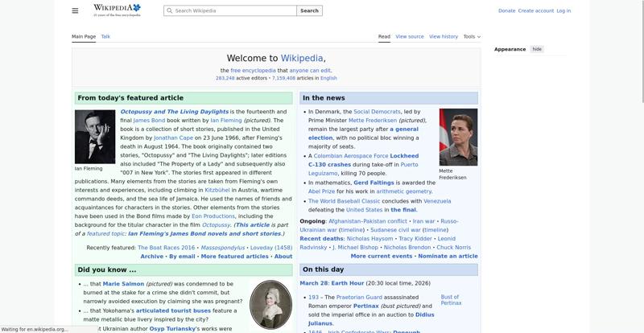Hide the Appearance panel
The image size is (644, 333).
[537, 49]
